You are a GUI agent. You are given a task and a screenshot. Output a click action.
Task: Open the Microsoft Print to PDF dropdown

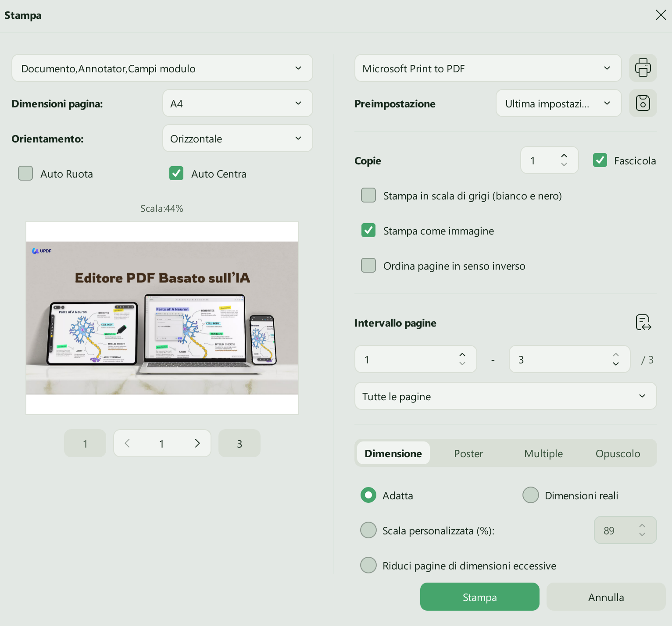pos(488,68)
